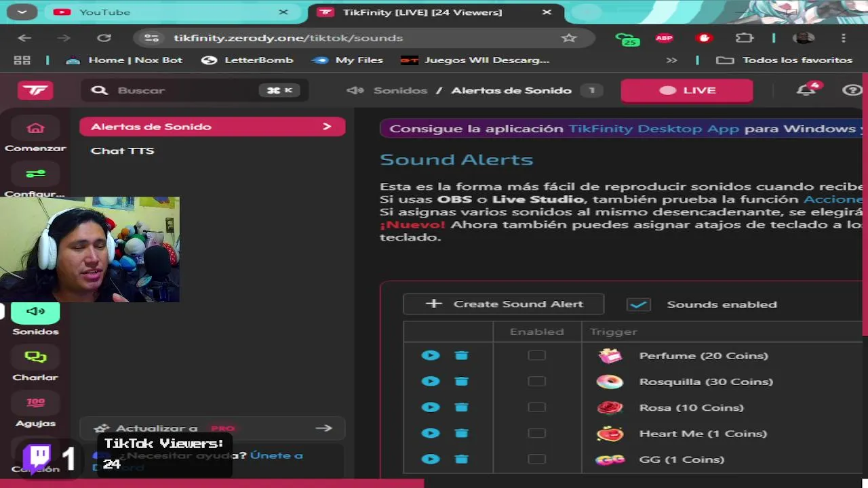The image size is (868, 488).
Task: Expand the Alertas de Sonido arrow
Action: coord(327,127)
